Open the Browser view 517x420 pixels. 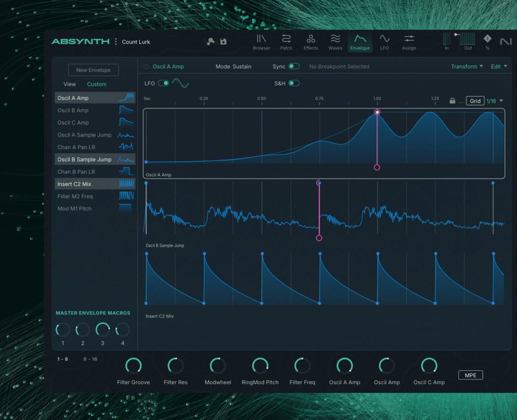tap(261, 42)
